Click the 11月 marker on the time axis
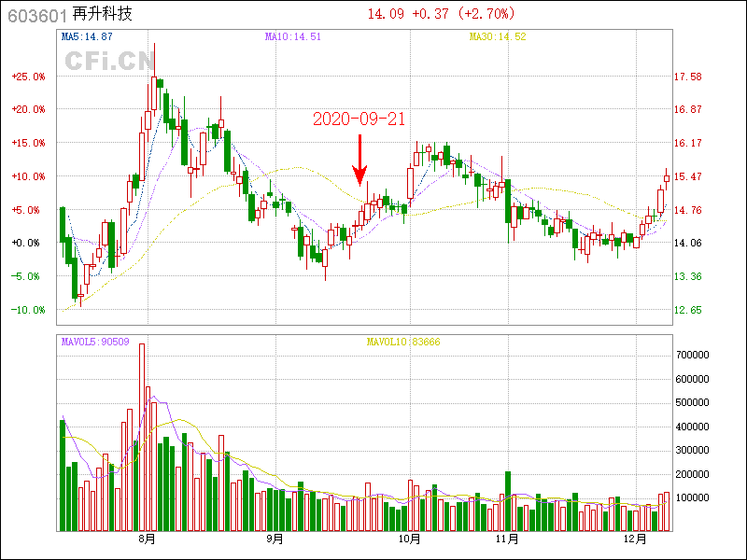This screenshot has height=560, width=747. pyautogui.click(x=506, y=539)
